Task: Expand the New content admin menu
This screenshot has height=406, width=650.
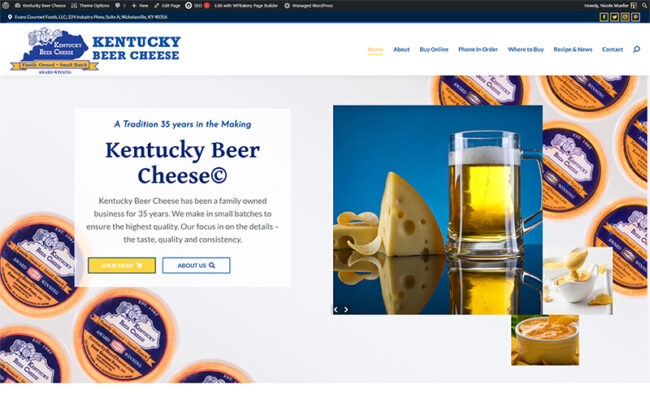Action: (x=140, y=5)
